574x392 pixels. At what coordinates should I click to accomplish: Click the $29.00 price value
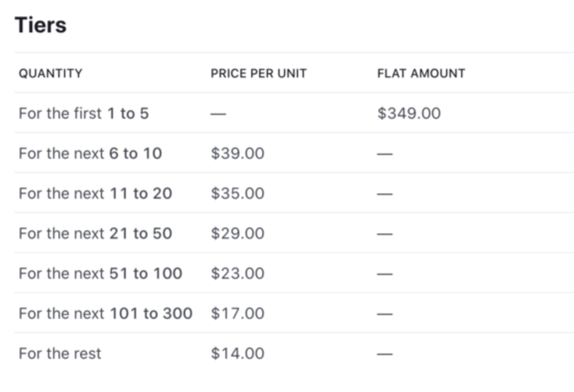click(x=237, y=233)
